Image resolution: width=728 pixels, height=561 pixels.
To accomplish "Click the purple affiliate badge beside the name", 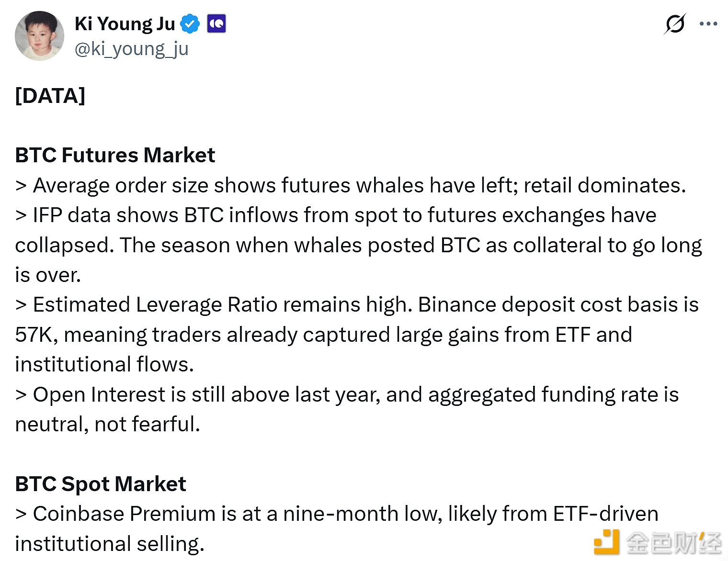I will pyautogui.click(x=216, y=24).
